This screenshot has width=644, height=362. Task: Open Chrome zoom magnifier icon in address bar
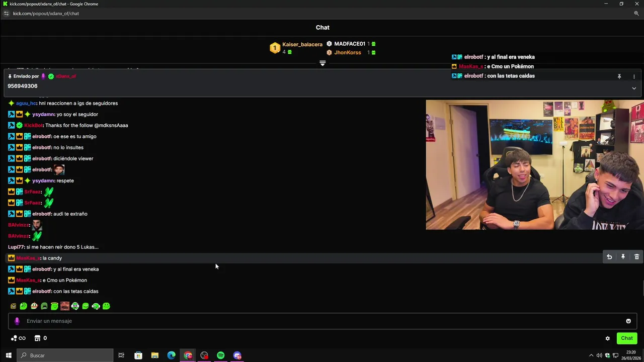[636, 14]
